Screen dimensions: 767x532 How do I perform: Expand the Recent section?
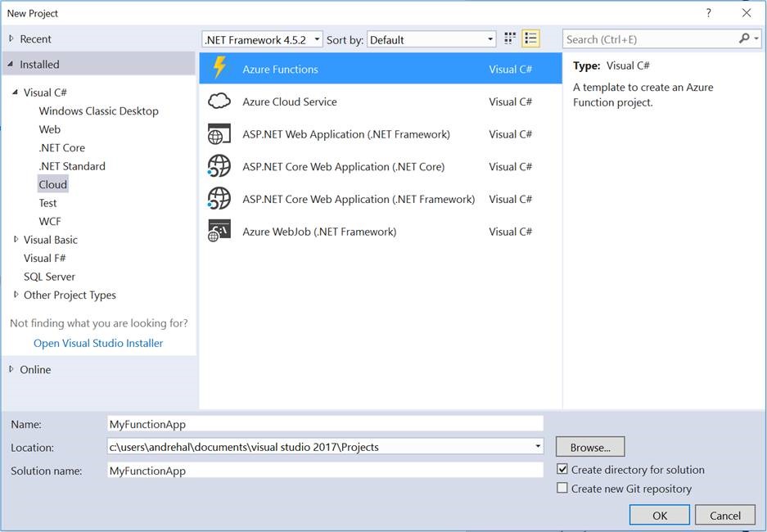pyautogui.click(x=11, y=38)
